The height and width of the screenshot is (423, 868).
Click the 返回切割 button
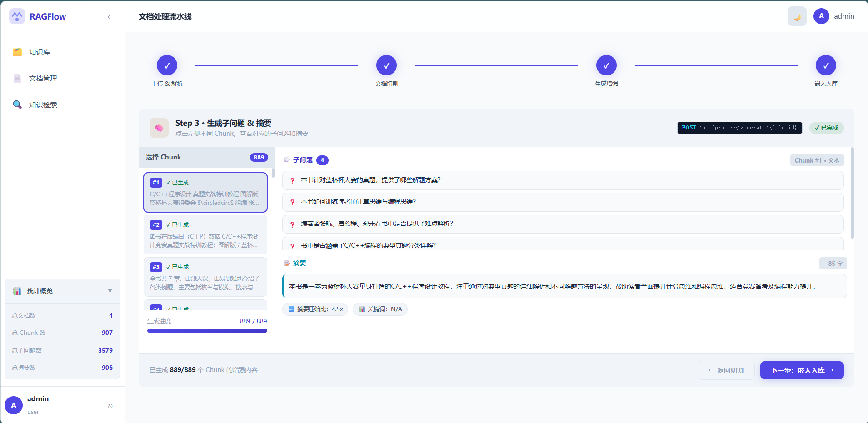pos(726,370)
